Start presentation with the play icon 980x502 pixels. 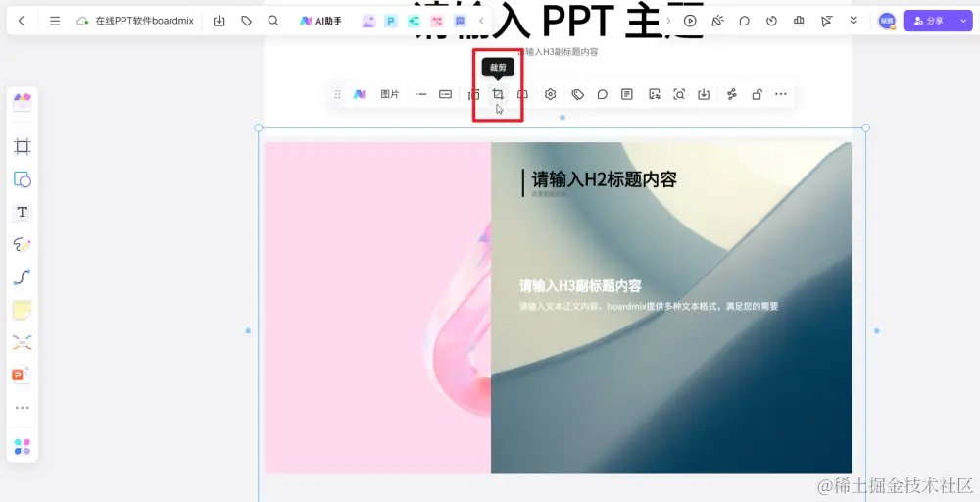click(x=690, y=21)
